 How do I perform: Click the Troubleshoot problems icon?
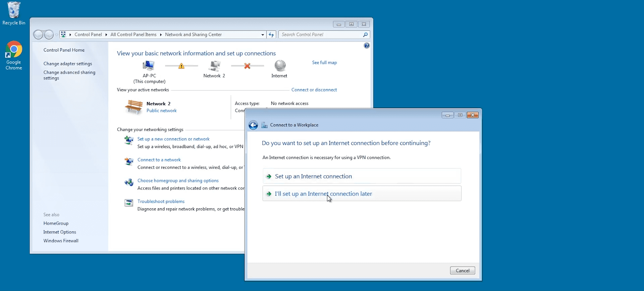click(129, 203)
